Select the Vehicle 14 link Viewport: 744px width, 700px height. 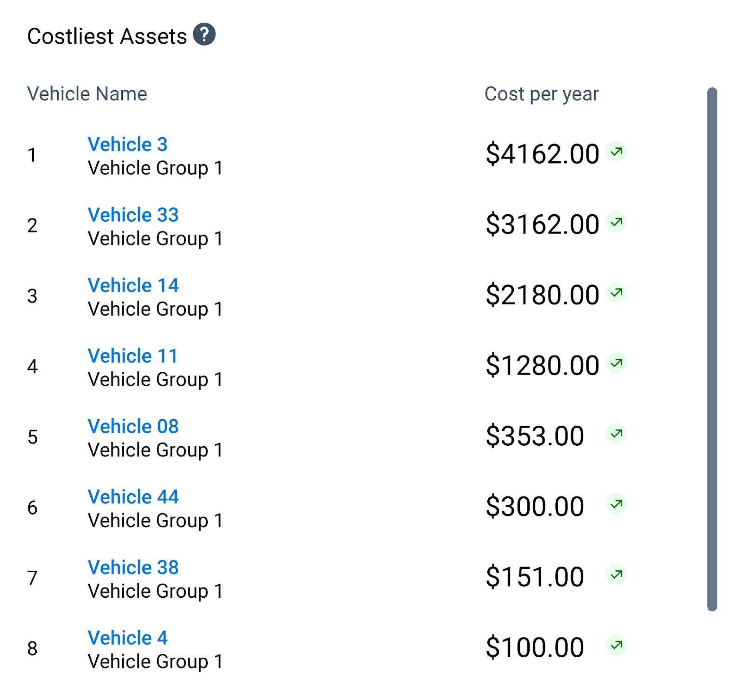[x=133, y=285]
